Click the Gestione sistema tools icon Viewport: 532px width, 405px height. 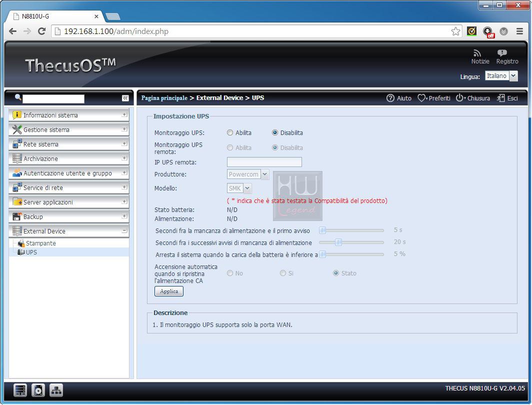click(16, 129)
